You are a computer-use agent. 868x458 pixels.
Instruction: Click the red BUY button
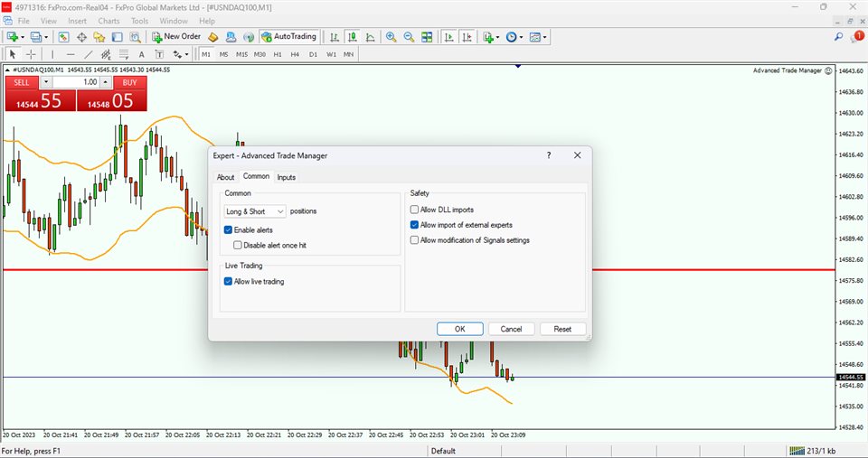coord(129,82)
